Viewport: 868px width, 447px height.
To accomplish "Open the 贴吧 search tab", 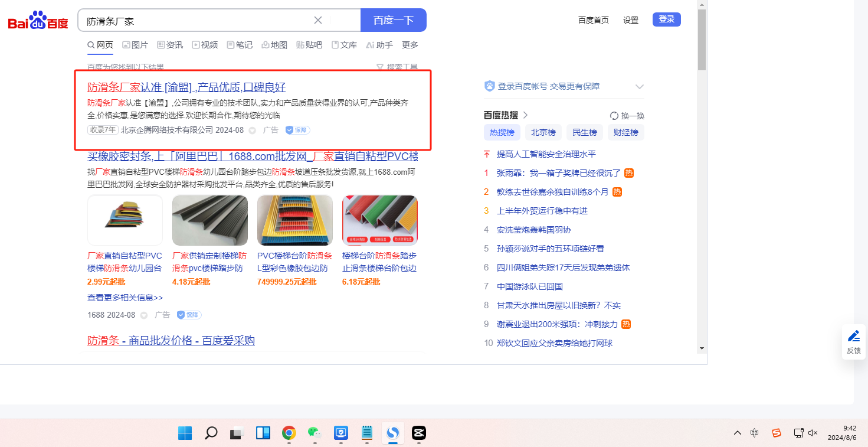I will click(309, 45).
